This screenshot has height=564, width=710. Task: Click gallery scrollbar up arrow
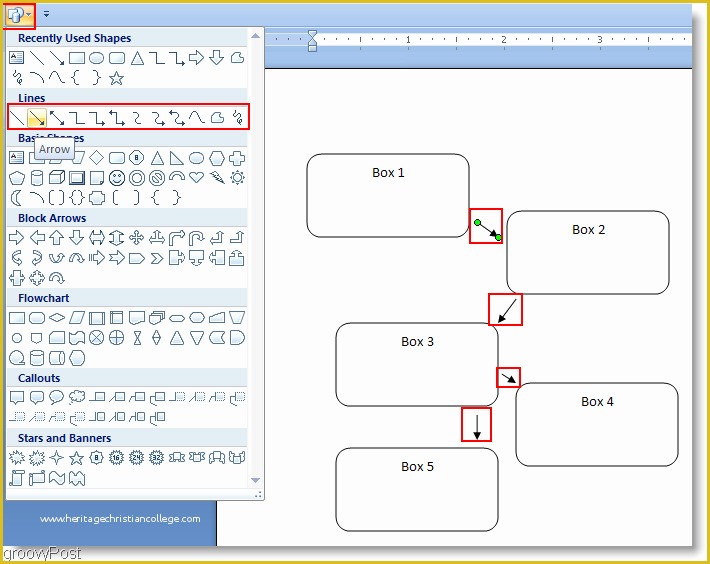[255, 35]
